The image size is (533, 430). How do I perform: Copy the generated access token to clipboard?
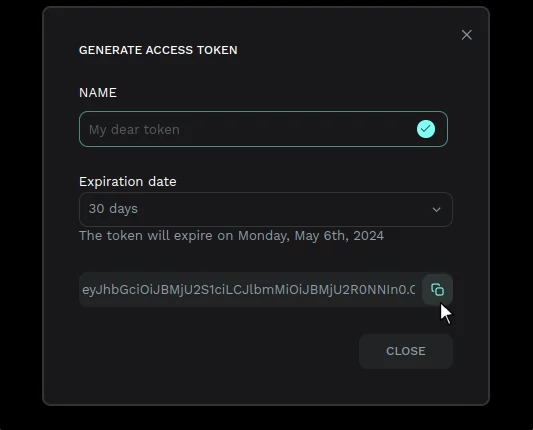437,290
